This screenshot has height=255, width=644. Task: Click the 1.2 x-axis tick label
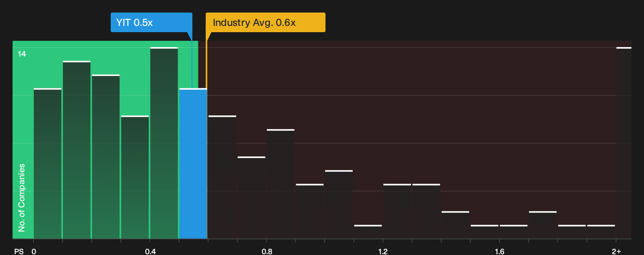[383, 251]
